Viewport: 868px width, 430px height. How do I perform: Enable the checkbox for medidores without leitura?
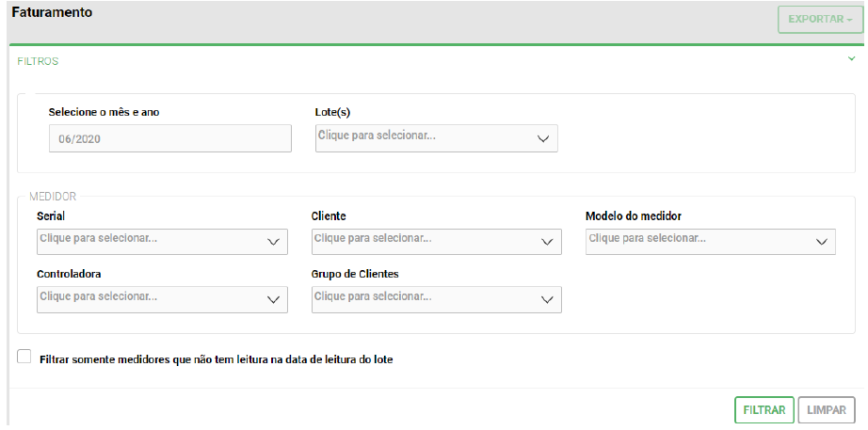click(x=24, y=357)
